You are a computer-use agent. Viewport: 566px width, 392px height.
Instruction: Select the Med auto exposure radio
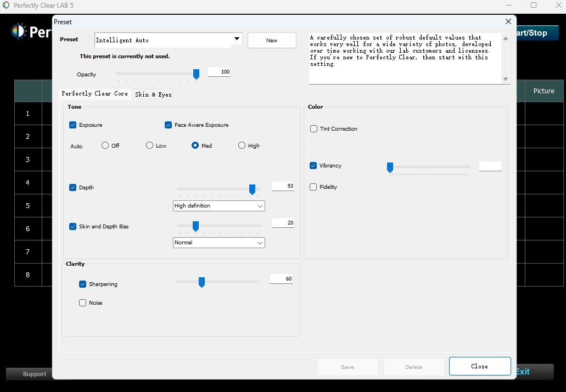tap(195, 145)
